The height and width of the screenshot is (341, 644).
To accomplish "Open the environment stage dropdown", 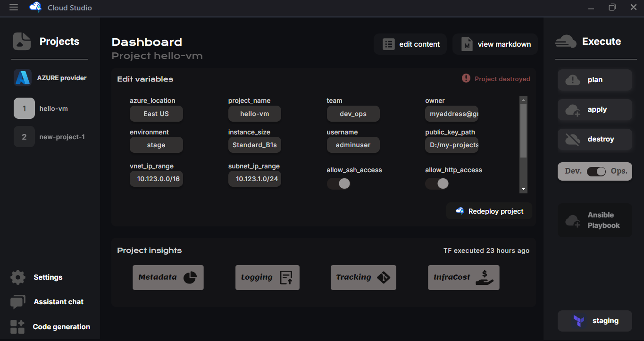I will click(x=156, y=145).
